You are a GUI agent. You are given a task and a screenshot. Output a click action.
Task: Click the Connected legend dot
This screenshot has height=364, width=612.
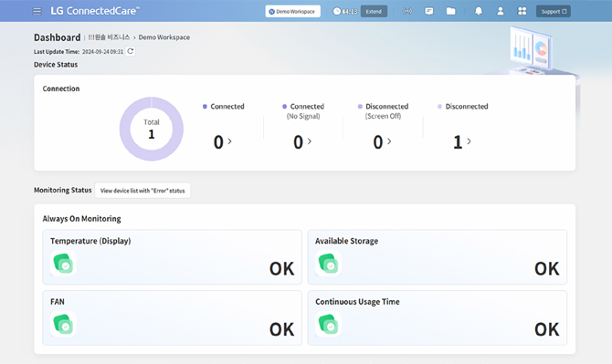click(205, 107)
